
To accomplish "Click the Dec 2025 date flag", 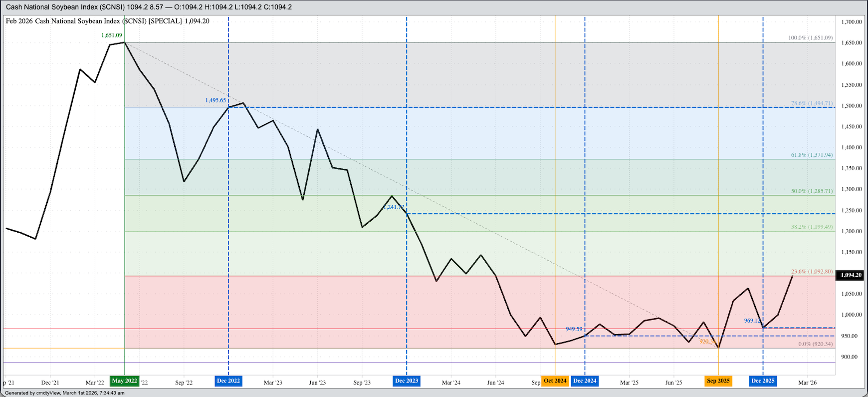I will click(x=763, y=381).
